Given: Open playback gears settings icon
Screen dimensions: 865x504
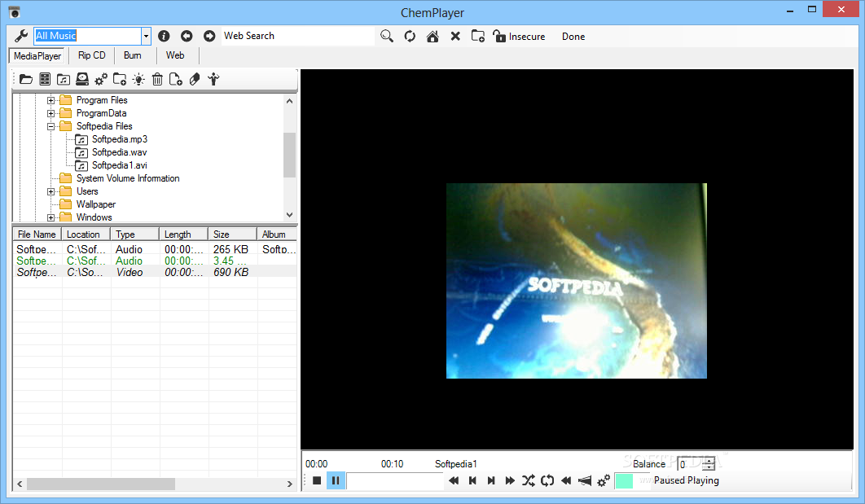Looking at the screenshot, I should [604, 480].
